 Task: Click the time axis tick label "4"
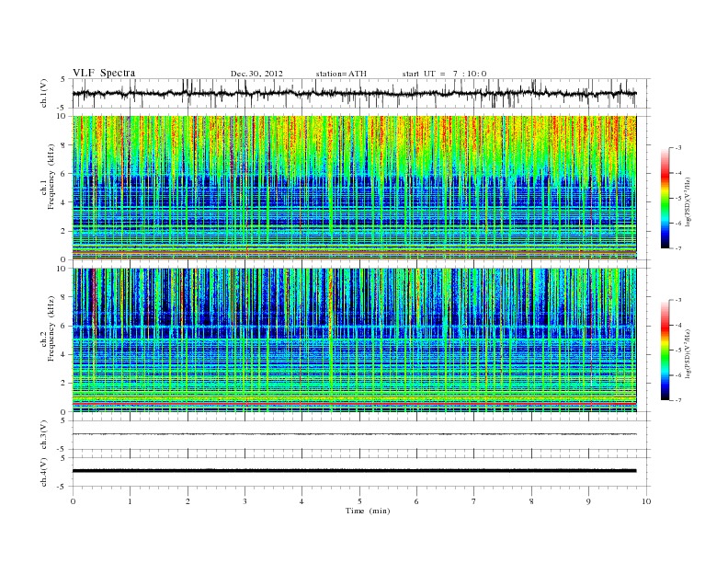click(x=301, y=501)
